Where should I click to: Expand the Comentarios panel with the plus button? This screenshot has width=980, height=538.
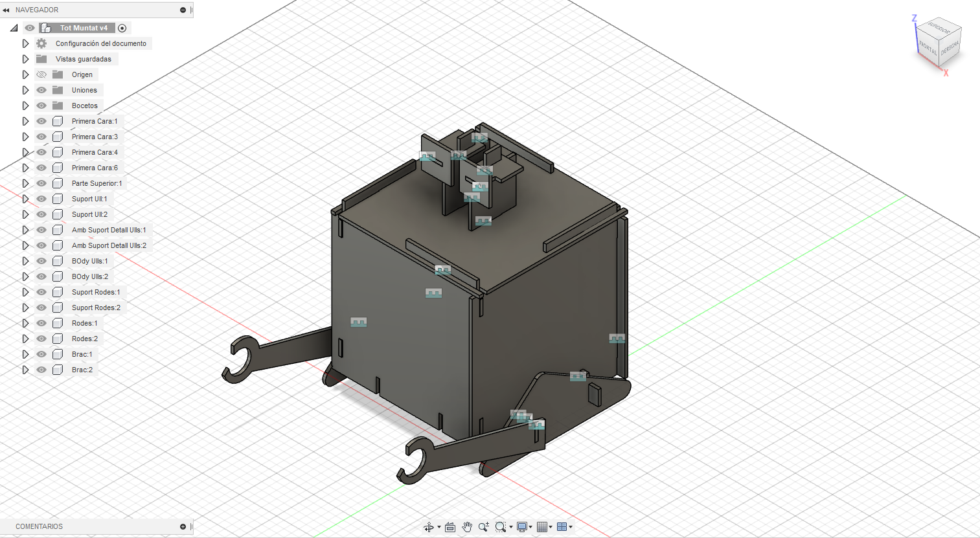183,527
